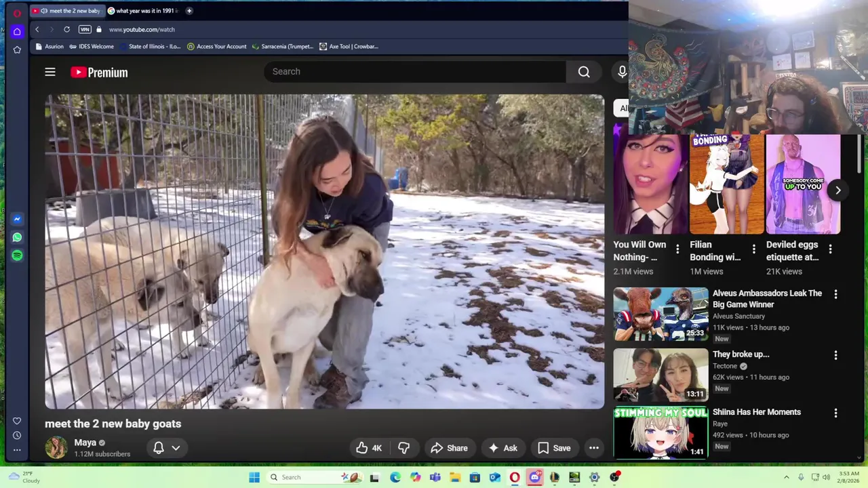The height and width of the screenshot is (488, 868).
Task: Open the YouTube guide hamburger menu
Action: [x=50, y=72]
